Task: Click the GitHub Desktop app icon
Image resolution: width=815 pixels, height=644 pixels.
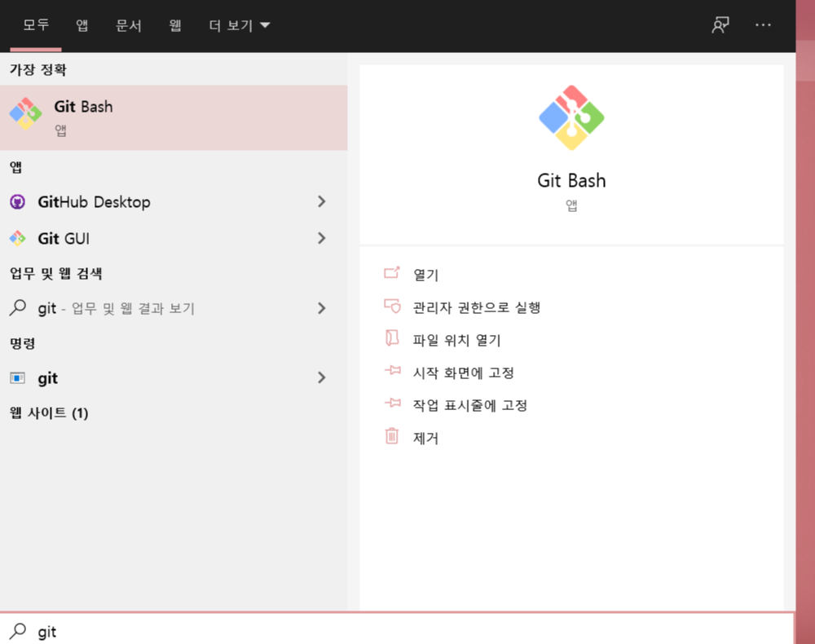Action: tap(18, 201)
